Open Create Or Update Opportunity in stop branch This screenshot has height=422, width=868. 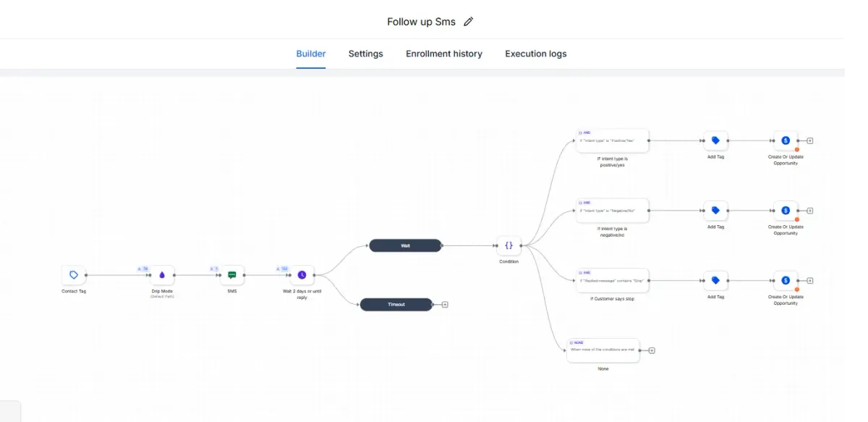[x=786, y=280]
